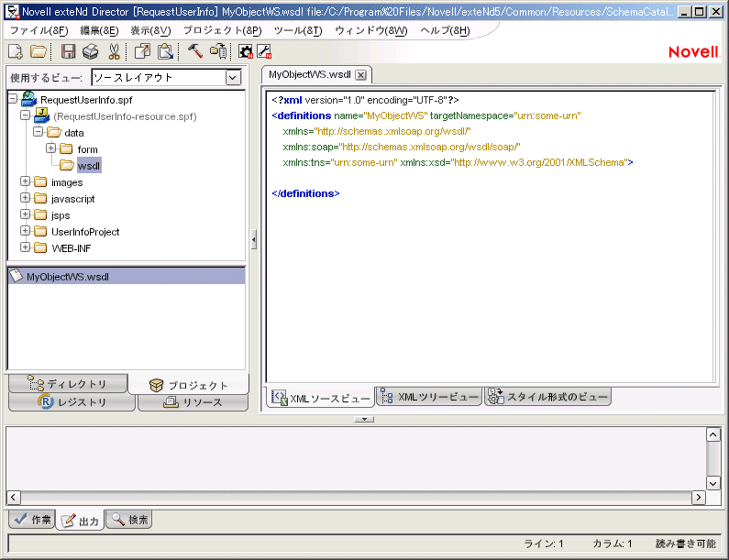Switch to the プロジェクト tab
729x560 pixels.
pos(188,385)
